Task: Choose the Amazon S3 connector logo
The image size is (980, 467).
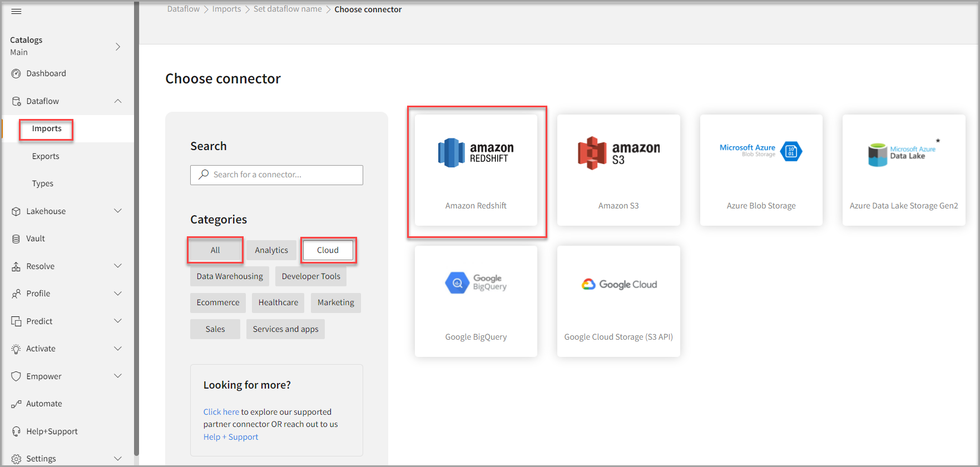Action: tap(618, 153)
